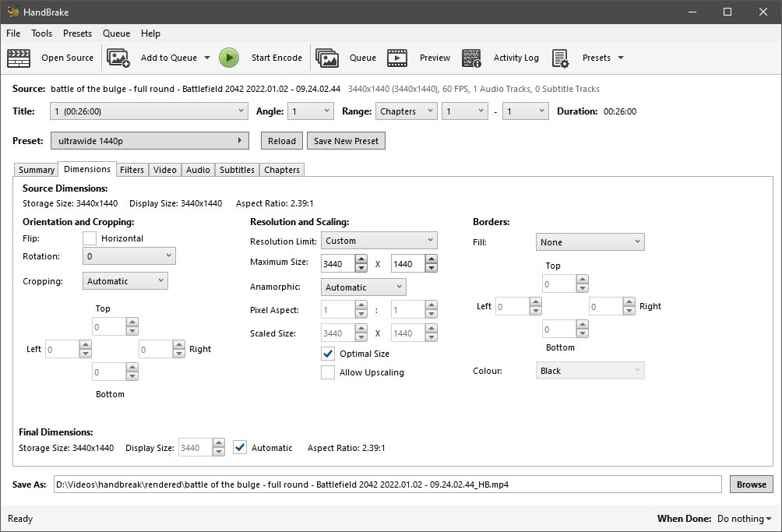Click the HandBrake app icon in title bar

click(x=12, y=12)
